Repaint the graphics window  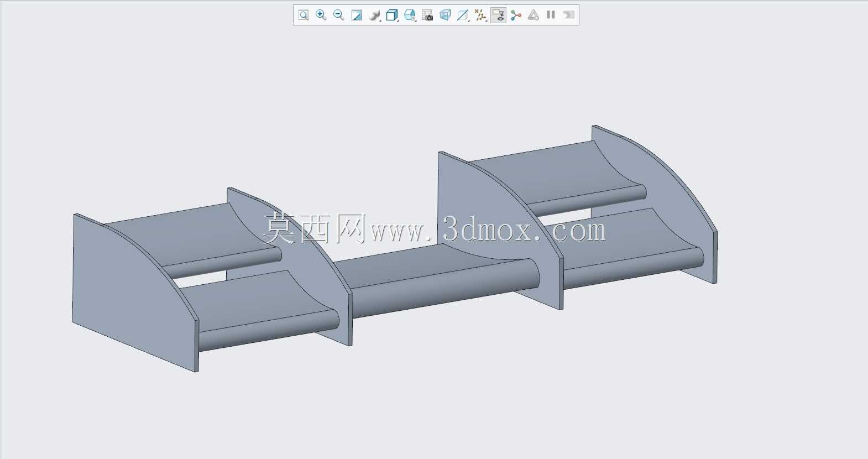tap(356, 15)
